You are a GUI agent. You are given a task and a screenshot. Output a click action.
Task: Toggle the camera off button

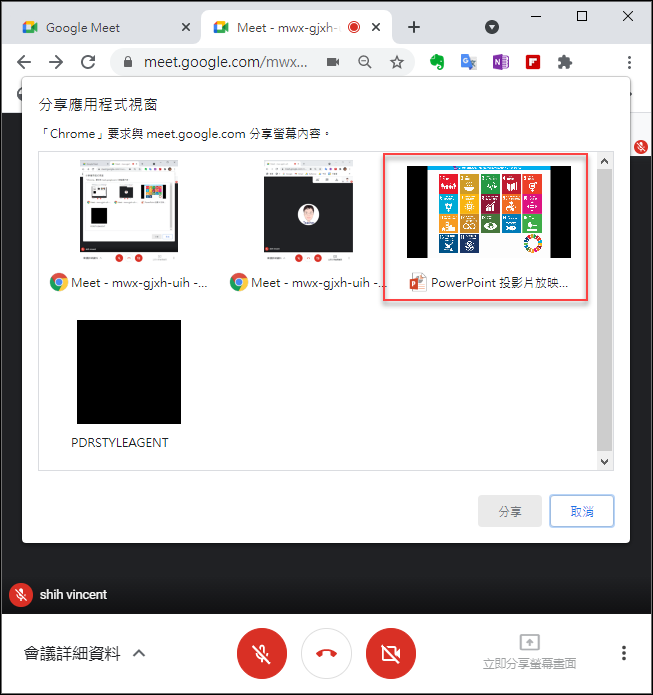tap(391, 653)
